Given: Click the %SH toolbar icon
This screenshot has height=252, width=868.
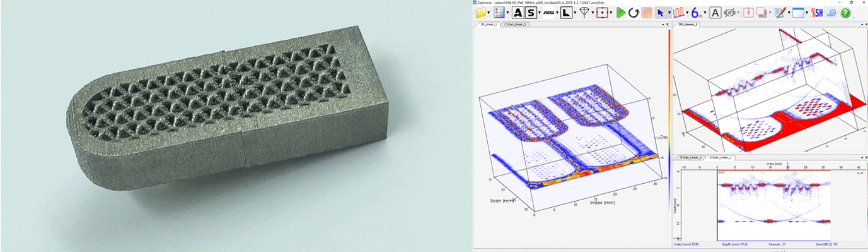Looking at the screenshot, I should coord(817,13).
